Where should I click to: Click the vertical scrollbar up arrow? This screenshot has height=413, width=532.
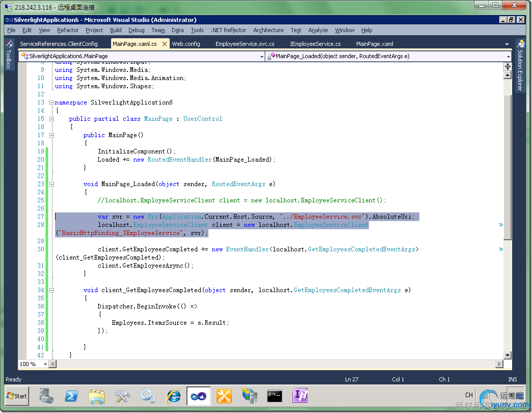[x=508, y=75]
